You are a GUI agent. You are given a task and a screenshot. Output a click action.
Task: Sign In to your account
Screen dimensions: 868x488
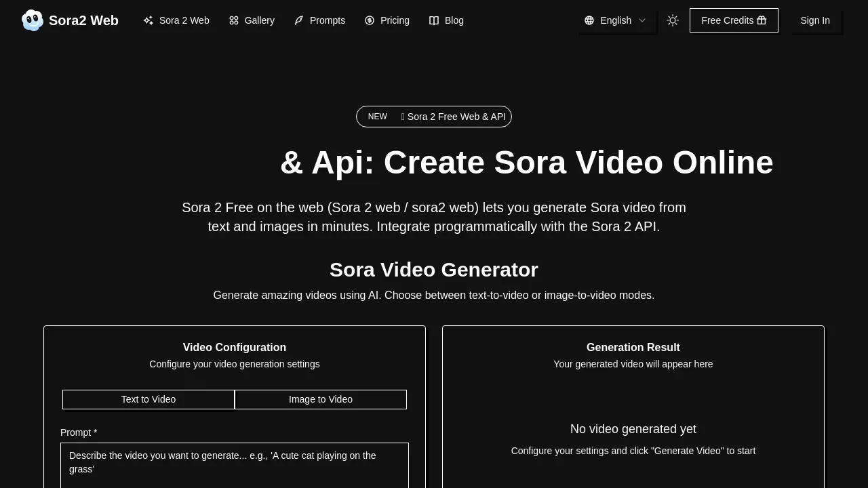pos(815,20)
